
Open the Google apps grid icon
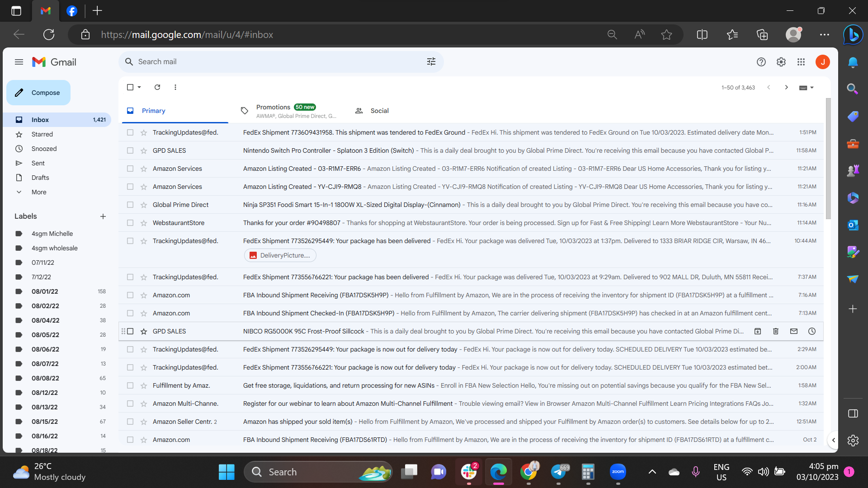[x=801, y=62]
